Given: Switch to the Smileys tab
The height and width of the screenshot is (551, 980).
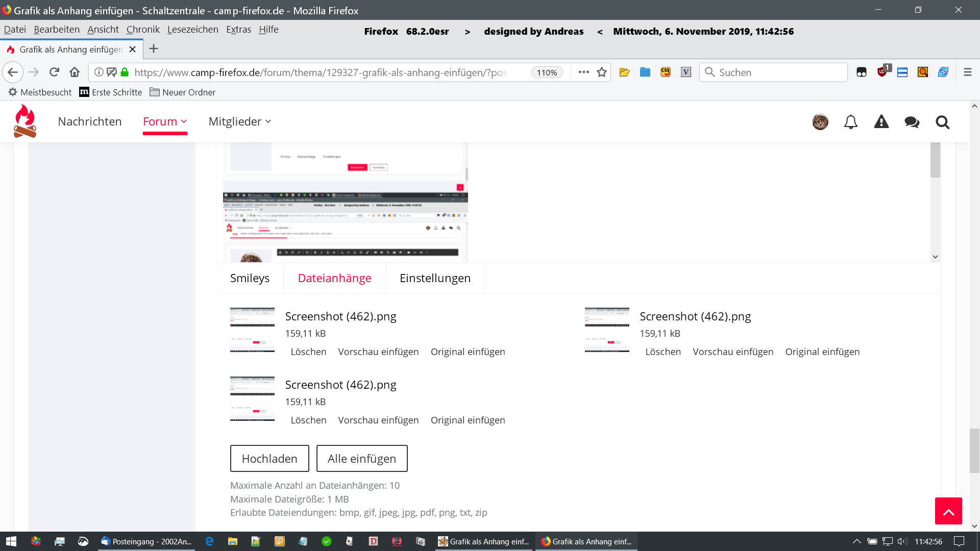Looking at the screenshot, I should coord(250,278).
